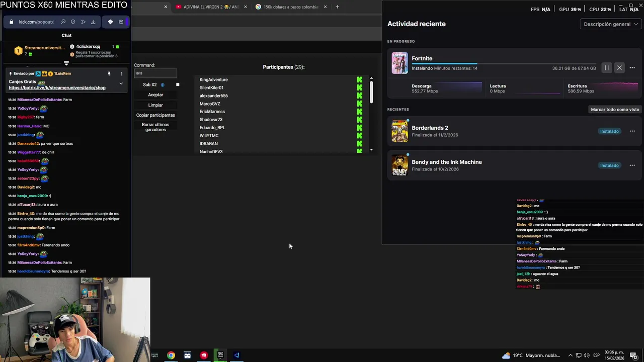The image size is (644, 362).
Task: Click the red app icon in the taskbar
Action: click(x=204, y=355)
